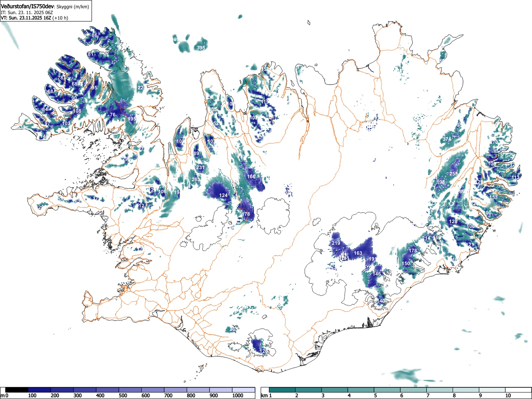Click the '140' visibility value on the map
The width and height of the screenshot is (532, 399).
point(381,301)
